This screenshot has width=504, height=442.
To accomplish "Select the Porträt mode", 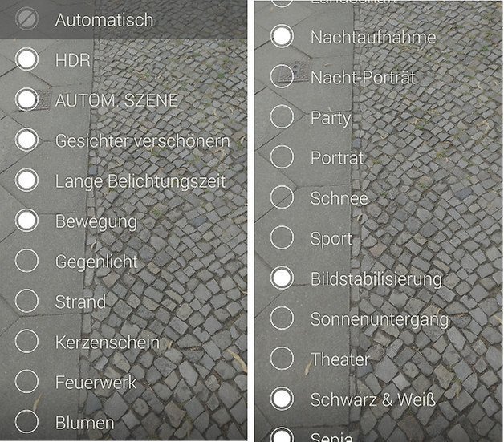I will click(379, 157).
